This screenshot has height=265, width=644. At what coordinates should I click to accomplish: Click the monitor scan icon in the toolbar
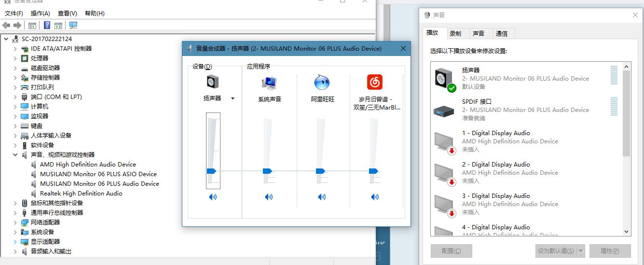(x=73, y=25)
